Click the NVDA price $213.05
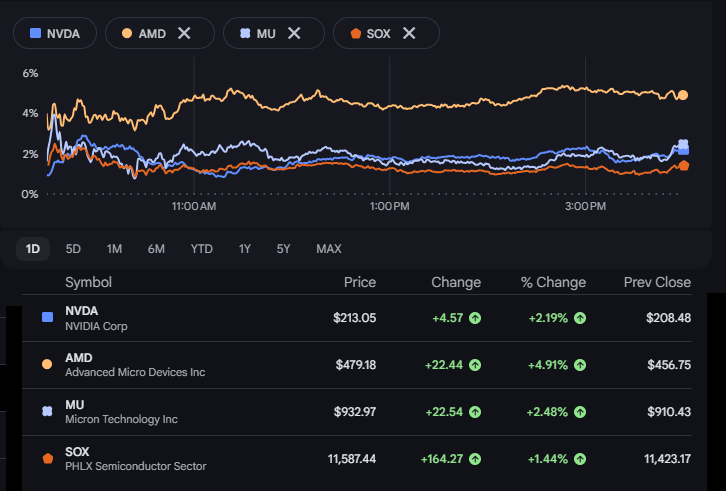This screenshot has height=491, width=726. tap(355, 318)
